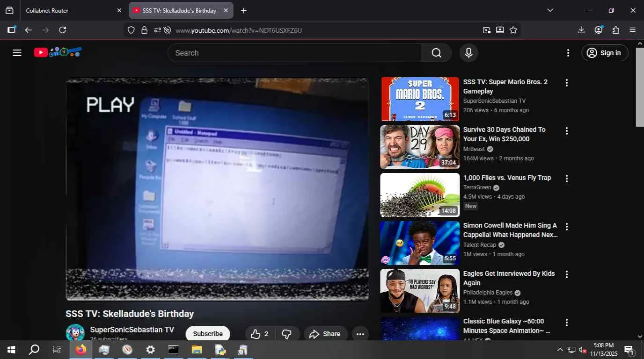Image resolution: width=644 pixels, height=359 pixels.
Task: Focus the Firefox address bar URL
Action: (x=239, y=30)
